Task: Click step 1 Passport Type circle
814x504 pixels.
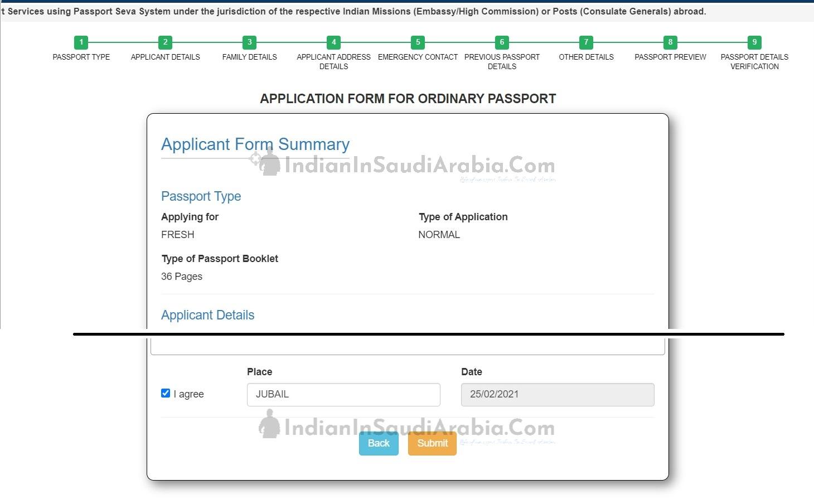Action: coord(81,42)
